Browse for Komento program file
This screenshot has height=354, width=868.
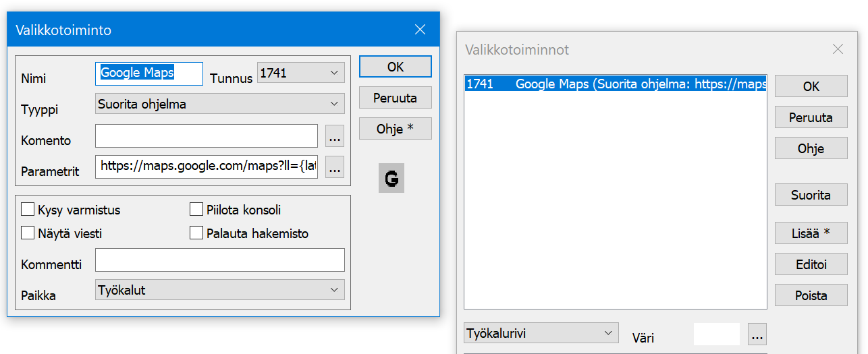tap(335, 137)
